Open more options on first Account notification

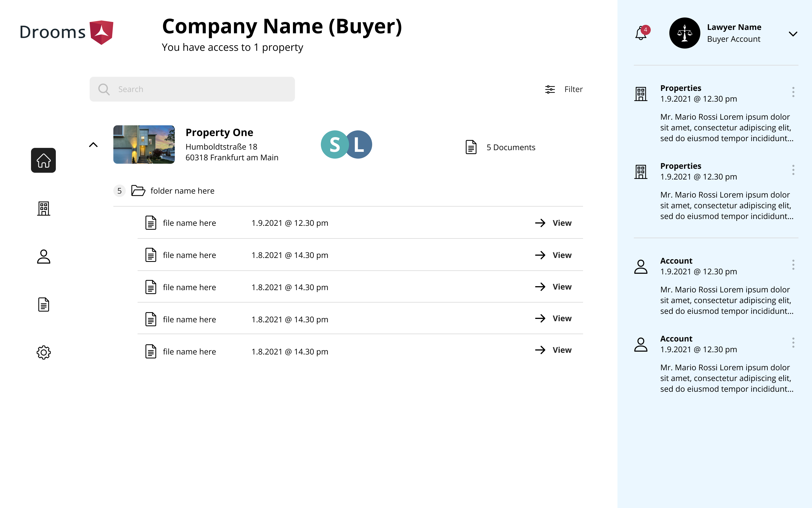pyautogui.click(x=793, y=265)
